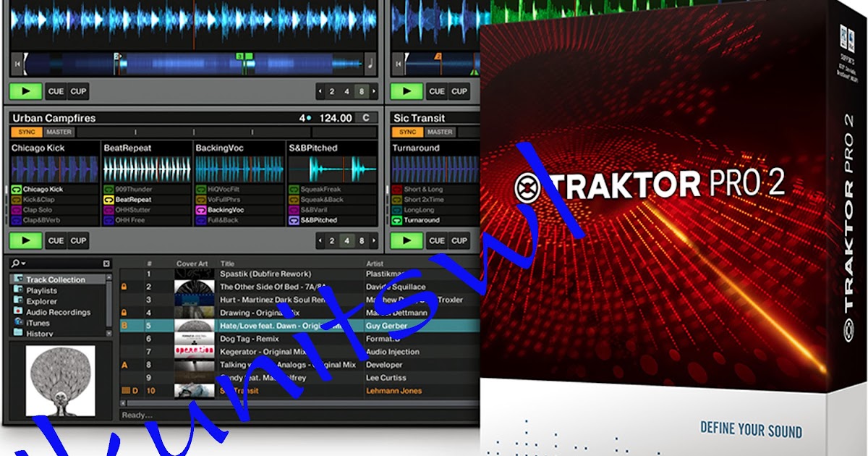868x456 pixels.
Task: Open the search magnifier dropdown in browser
Action: point(17,263)
